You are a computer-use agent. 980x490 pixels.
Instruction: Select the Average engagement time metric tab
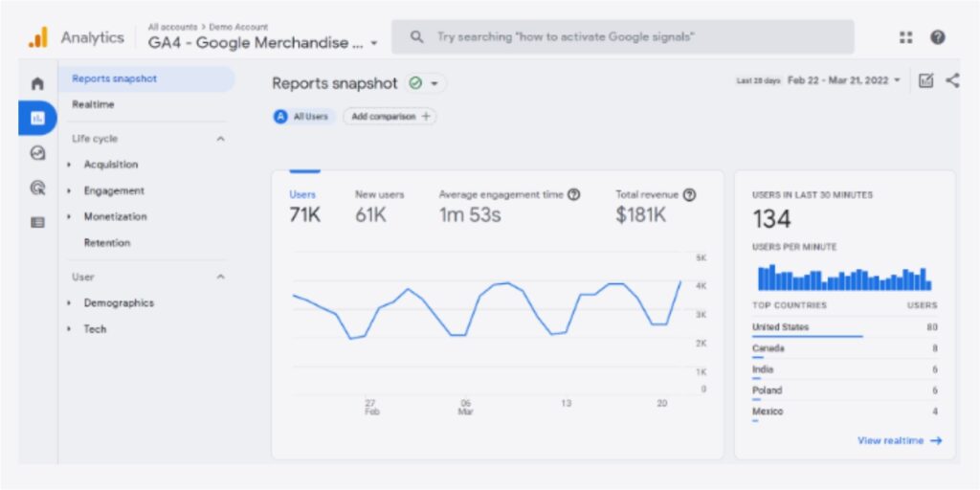pyautogui.click(x=509, y=207)
